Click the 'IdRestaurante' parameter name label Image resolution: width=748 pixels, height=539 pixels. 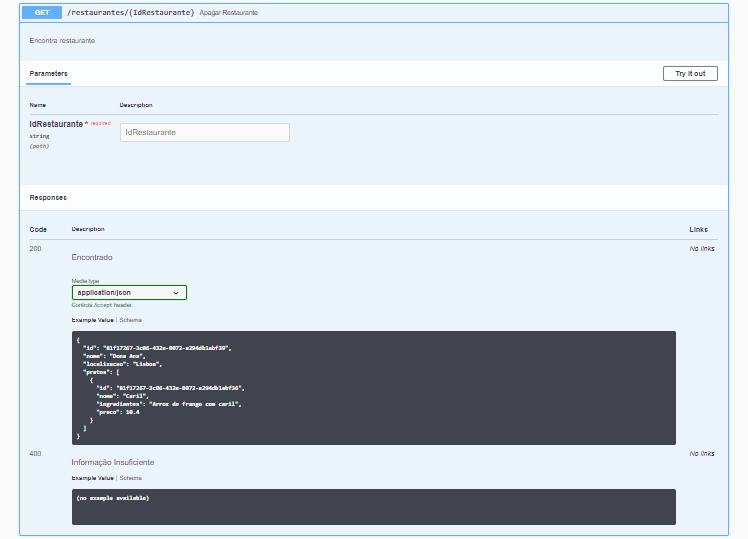pyautogui.click(x=56, y=124)
